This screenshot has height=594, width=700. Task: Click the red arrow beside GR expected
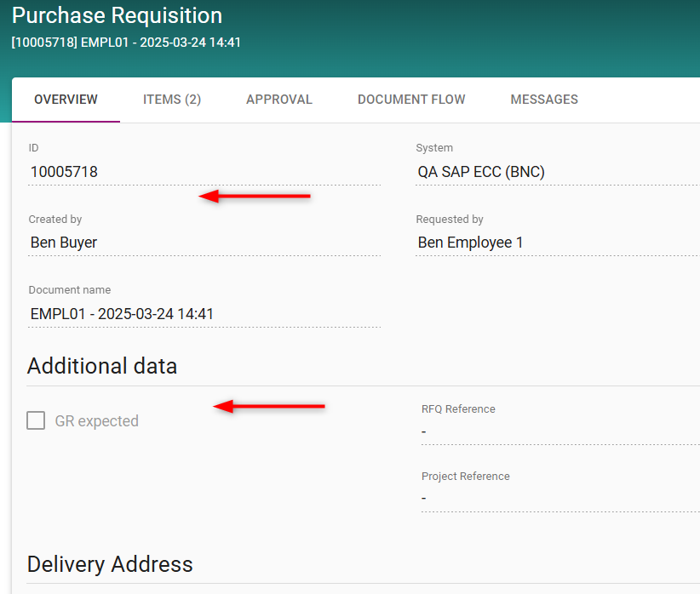click(x=268, y=407)
